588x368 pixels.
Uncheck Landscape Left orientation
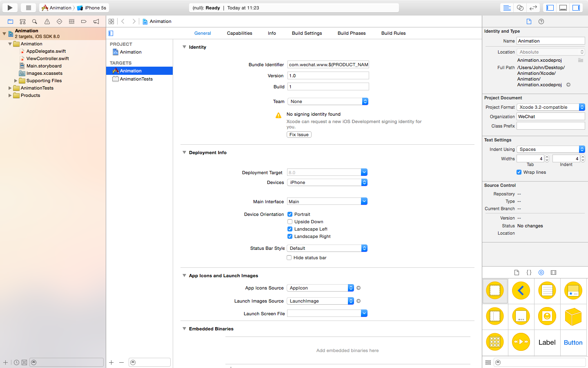coord(290,229)
